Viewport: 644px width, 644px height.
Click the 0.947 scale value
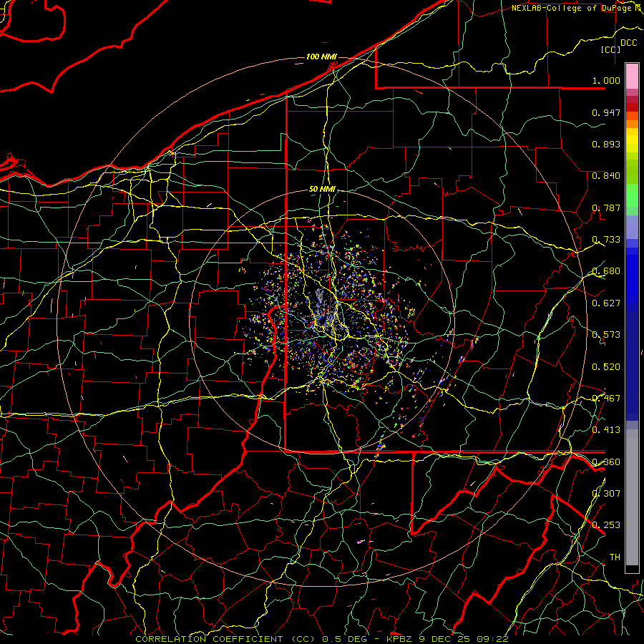(x=606, y=112)
